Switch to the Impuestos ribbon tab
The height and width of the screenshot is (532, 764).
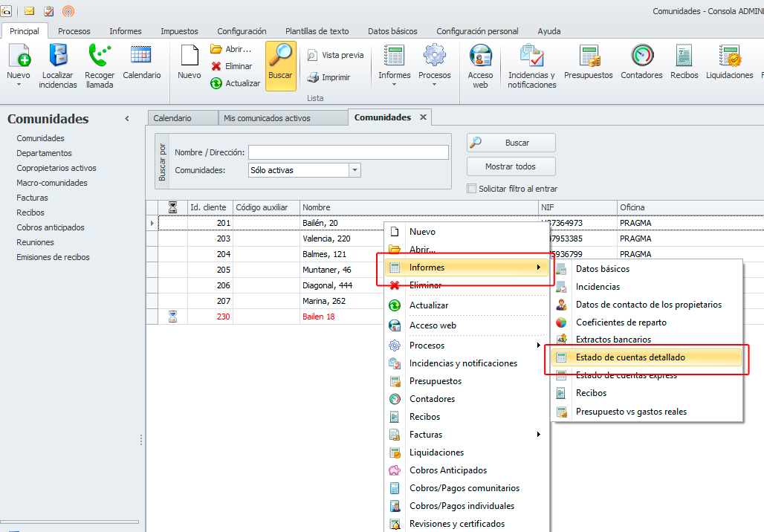(x=179, y=31)
